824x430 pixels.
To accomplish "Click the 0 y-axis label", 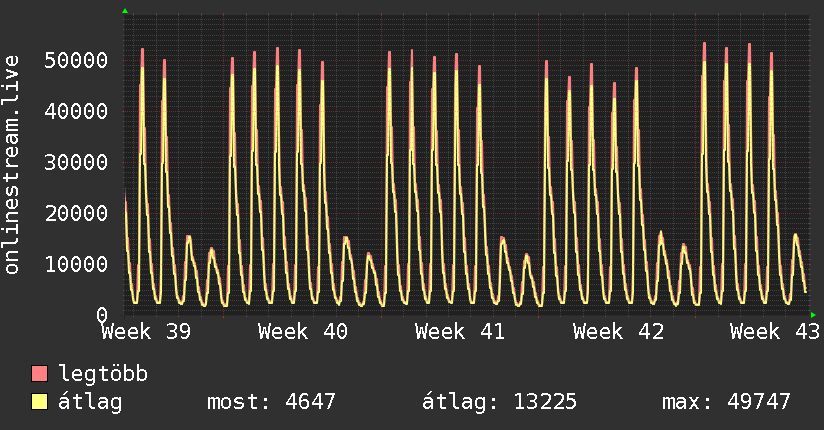I will [x=102, y=315].
